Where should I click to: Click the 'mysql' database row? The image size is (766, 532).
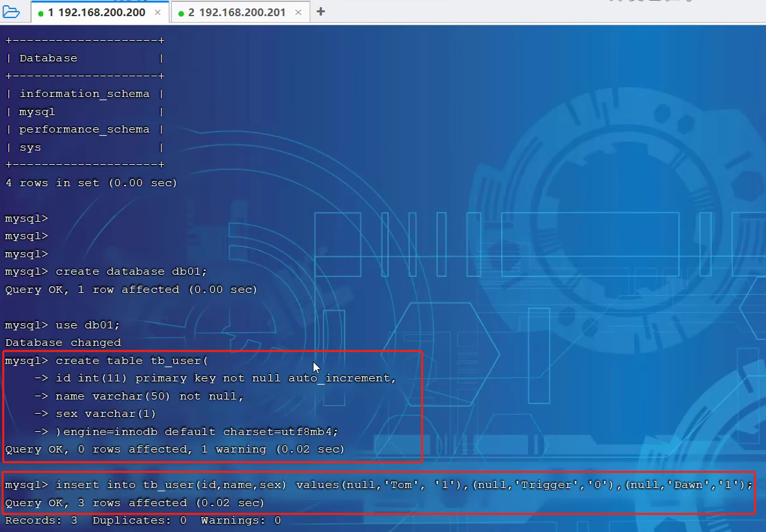pyautogui.click(x=85, y=112)
